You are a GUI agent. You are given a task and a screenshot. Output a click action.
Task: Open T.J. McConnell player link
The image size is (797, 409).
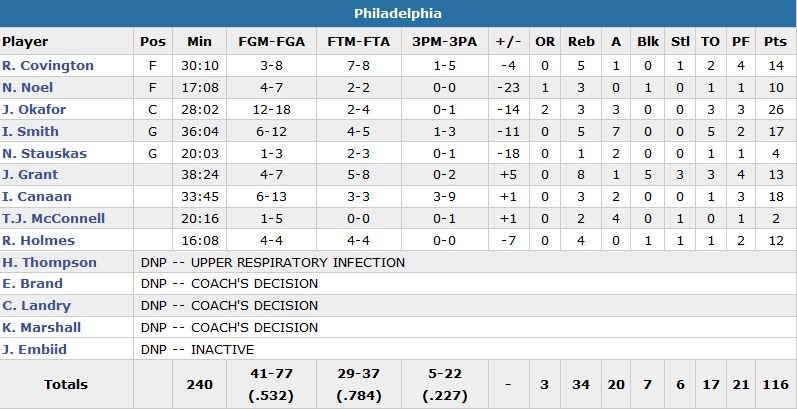53,219
